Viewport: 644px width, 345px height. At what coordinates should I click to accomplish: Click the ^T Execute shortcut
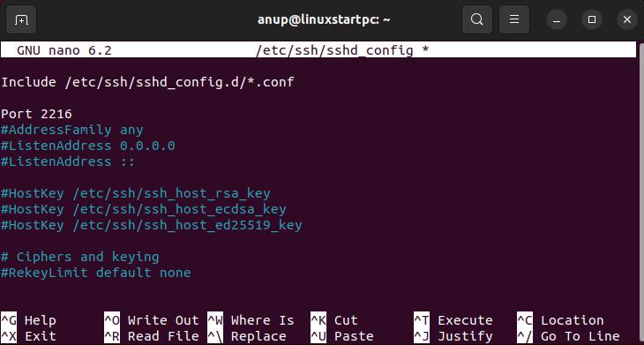(x=453, y=320)
